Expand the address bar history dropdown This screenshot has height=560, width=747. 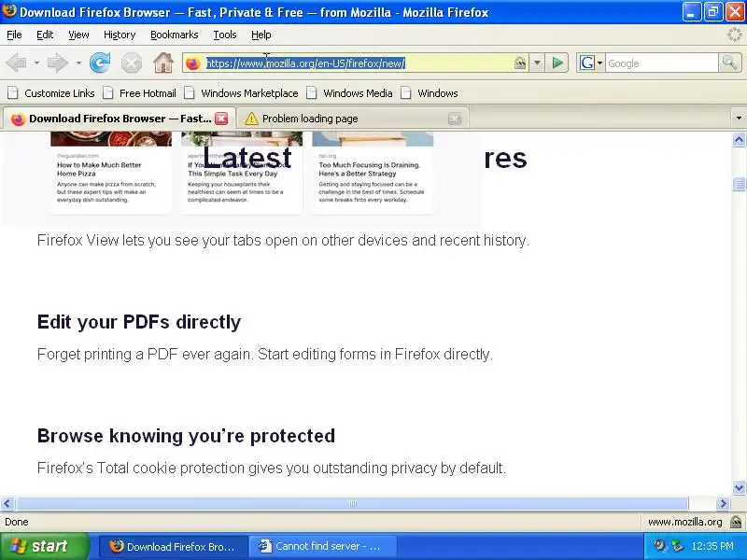tap(537, 63)
